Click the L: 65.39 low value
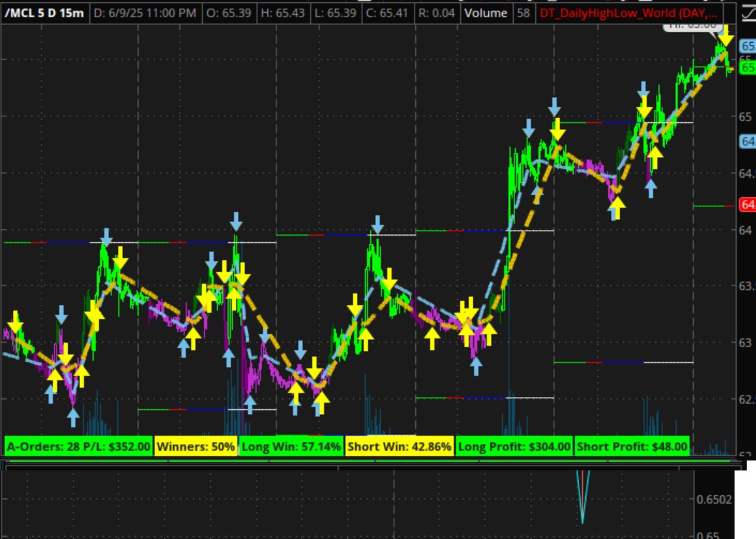Viewport: 756px width, 539px height. pyautogui.click(x=335, y=13)
